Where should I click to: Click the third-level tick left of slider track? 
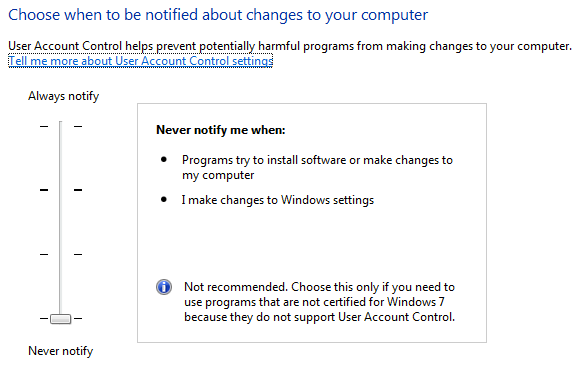44,254
